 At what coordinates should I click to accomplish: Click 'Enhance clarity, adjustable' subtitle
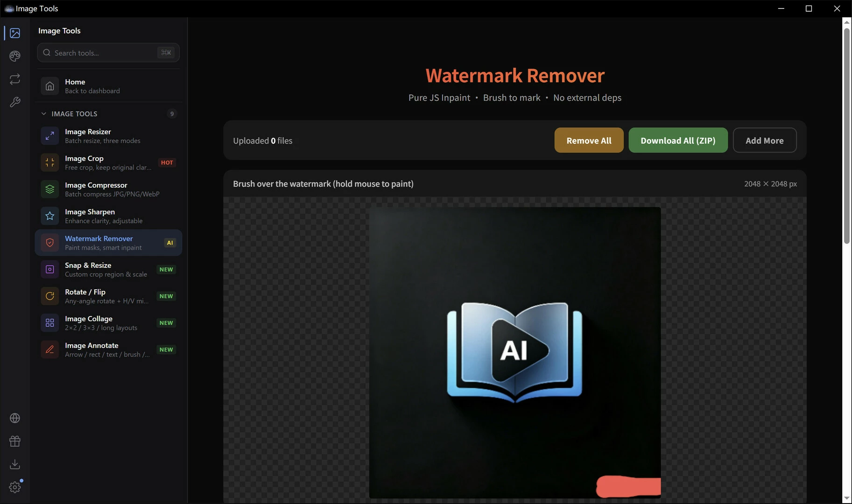[x=104, y=221]
